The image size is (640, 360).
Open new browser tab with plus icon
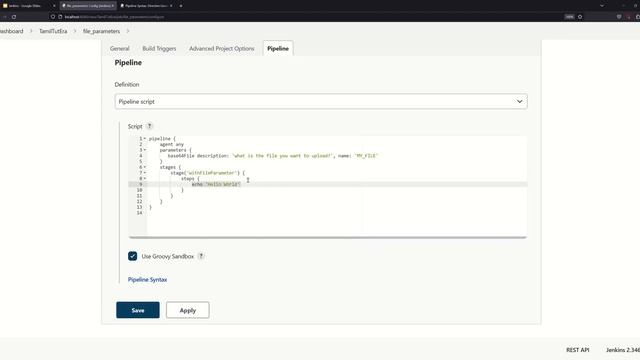(x=181, y=6)
